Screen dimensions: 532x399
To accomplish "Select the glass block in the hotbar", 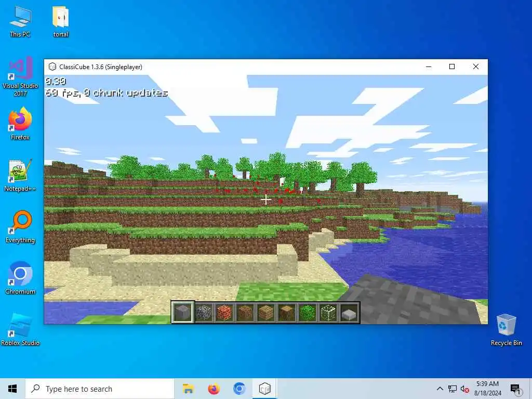I will 328,312.
